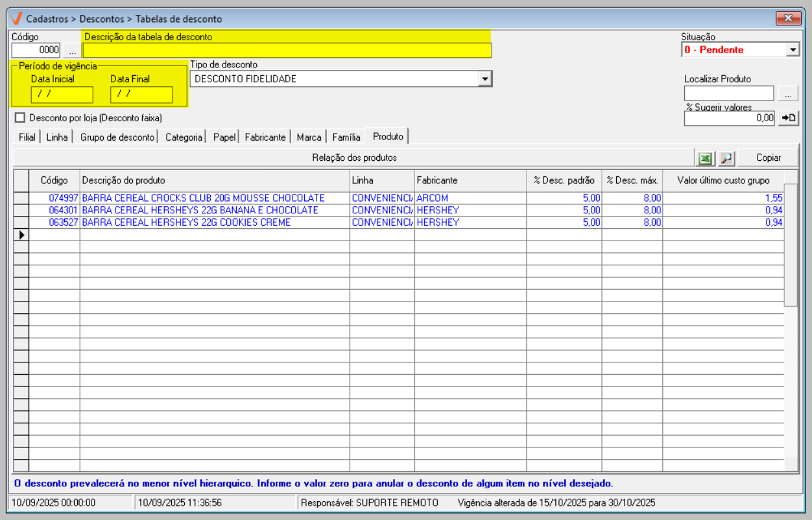Expand the Tipo de desconto dropdown
812x520 pixels.
[484, 78]
